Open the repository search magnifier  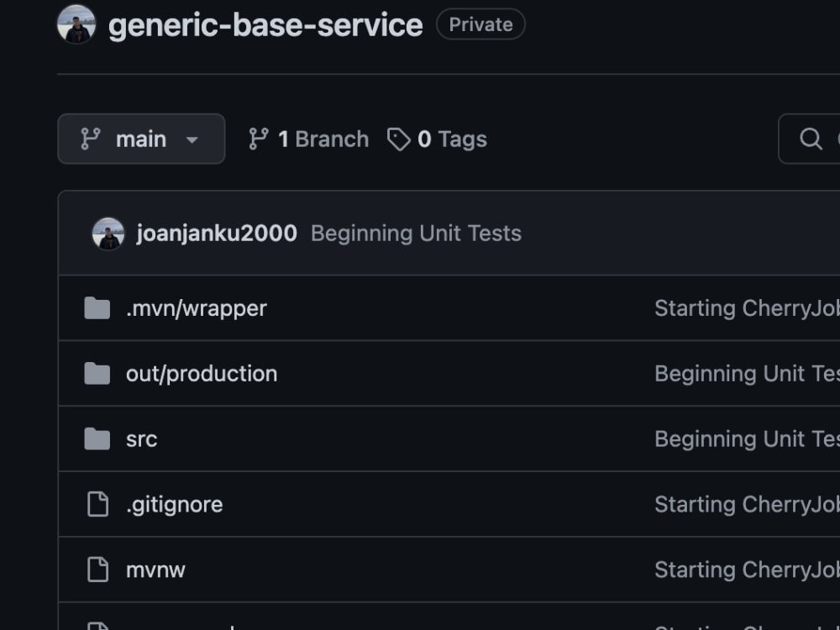[809, 139]
